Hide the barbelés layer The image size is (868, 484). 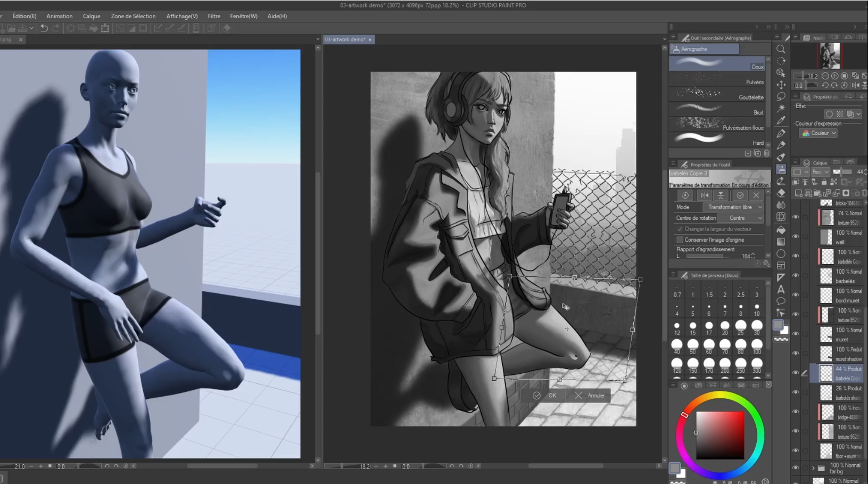(796, 275)
